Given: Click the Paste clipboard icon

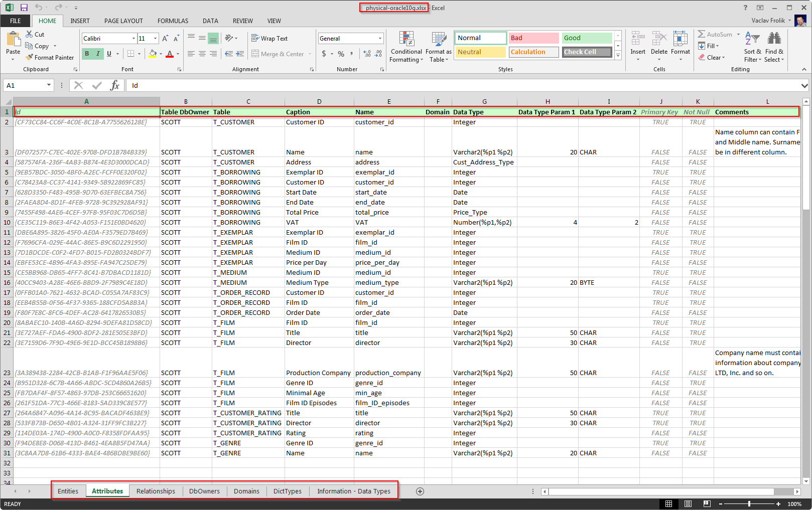Looking at the screenshot, I should click(13, 40).
